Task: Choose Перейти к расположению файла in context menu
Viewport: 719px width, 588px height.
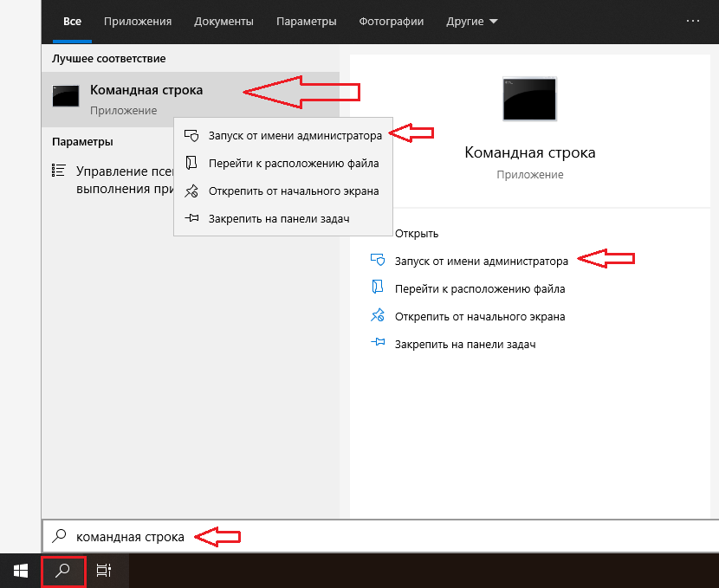Action: [x=293, y=163]
